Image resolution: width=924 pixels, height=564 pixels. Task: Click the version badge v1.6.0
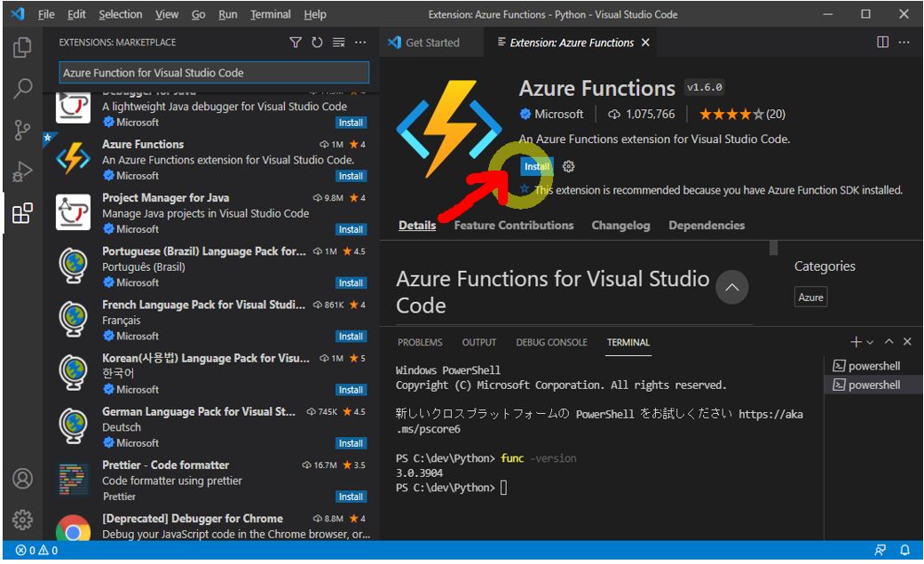[704, 87]
